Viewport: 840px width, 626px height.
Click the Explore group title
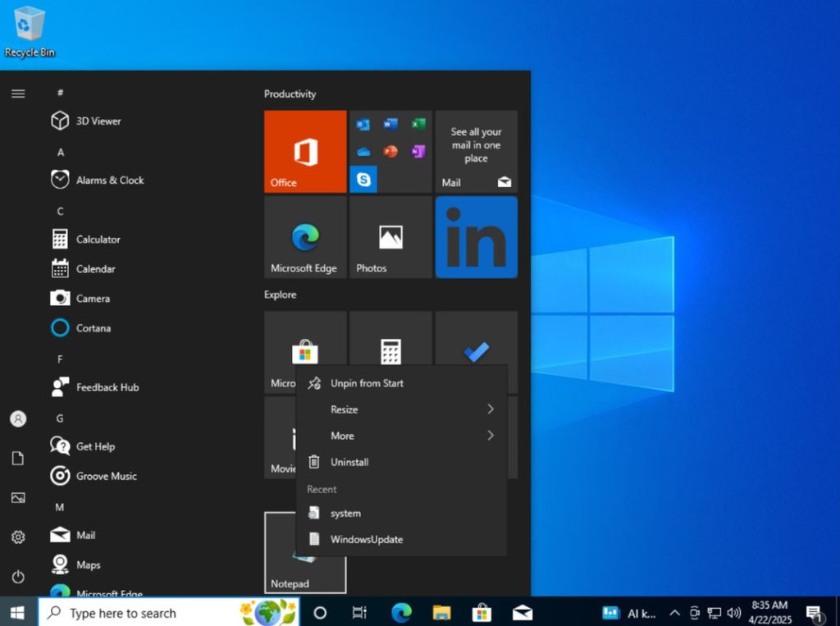(x=281, y=295)
